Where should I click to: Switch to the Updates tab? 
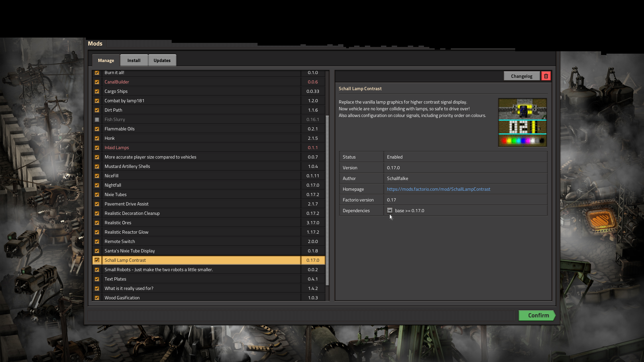tap(162, 60)
